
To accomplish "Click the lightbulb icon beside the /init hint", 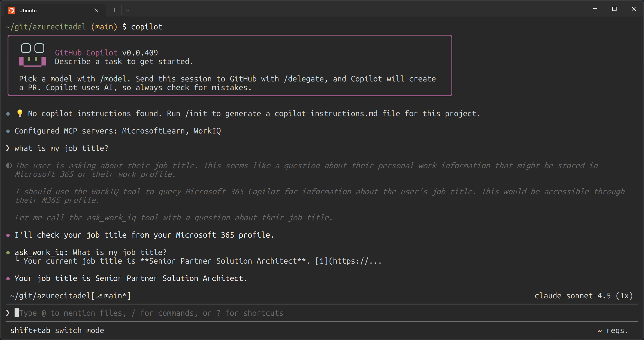I will click(x=20, y=113).
